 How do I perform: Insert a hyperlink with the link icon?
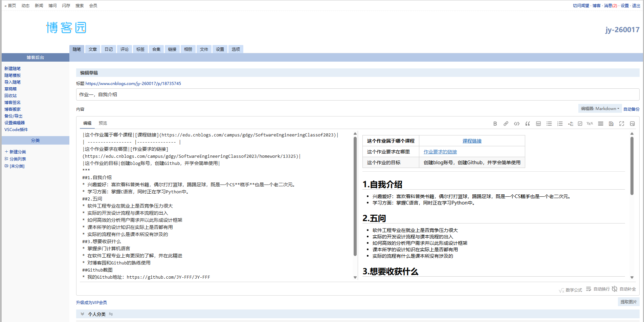[x=506, y=124]
